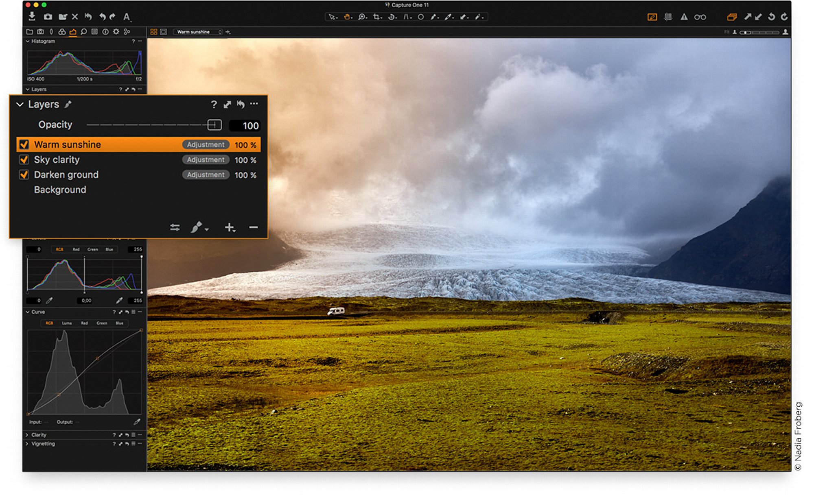Open layer adjustment settings sliders icon
This screenshot has width=814, height=504.
[175, 227]
